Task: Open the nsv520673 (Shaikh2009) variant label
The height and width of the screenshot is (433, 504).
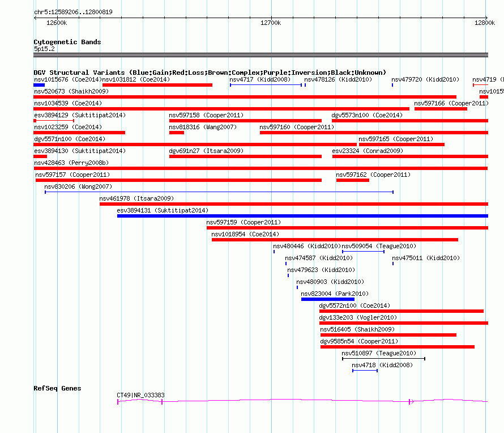Action: coord(71,91)
